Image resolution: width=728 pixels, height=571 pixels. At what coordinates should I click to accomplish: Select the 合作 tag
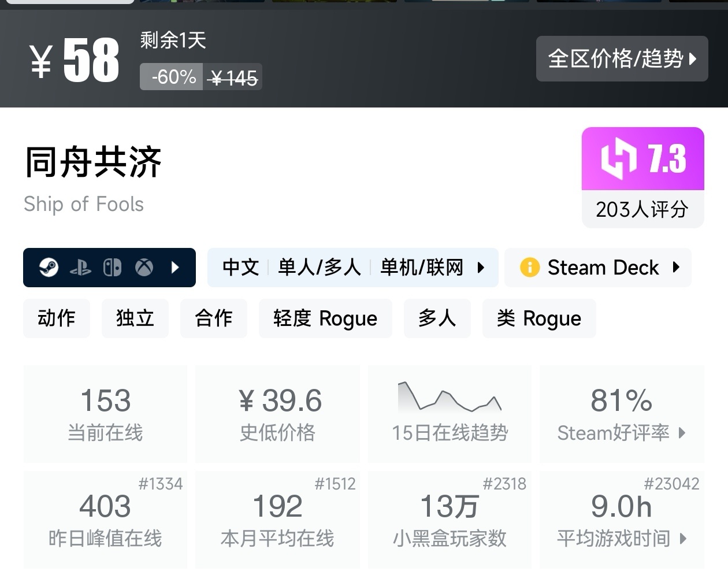pyautogui.click(x=214, y=318)
